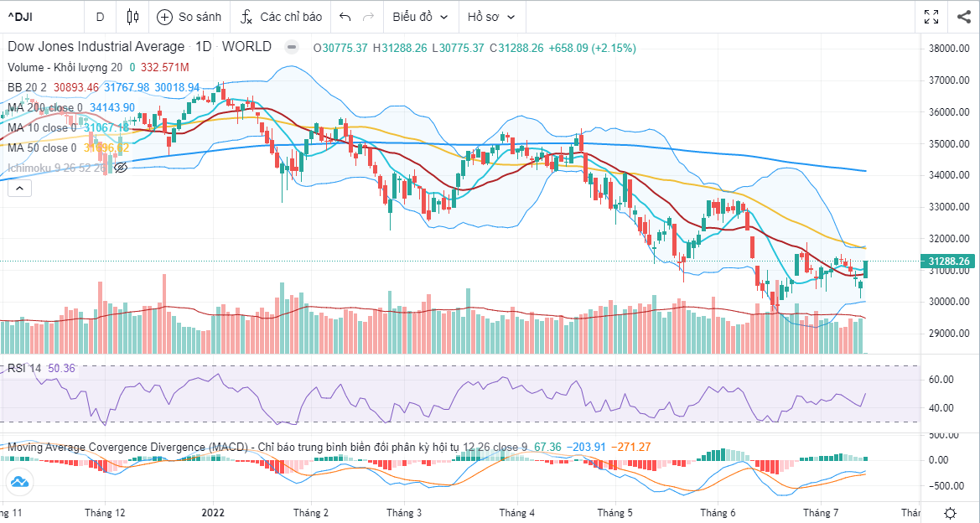
Task: Show the hidden Ichimoku indicator
Action: [x=122, y=168]
